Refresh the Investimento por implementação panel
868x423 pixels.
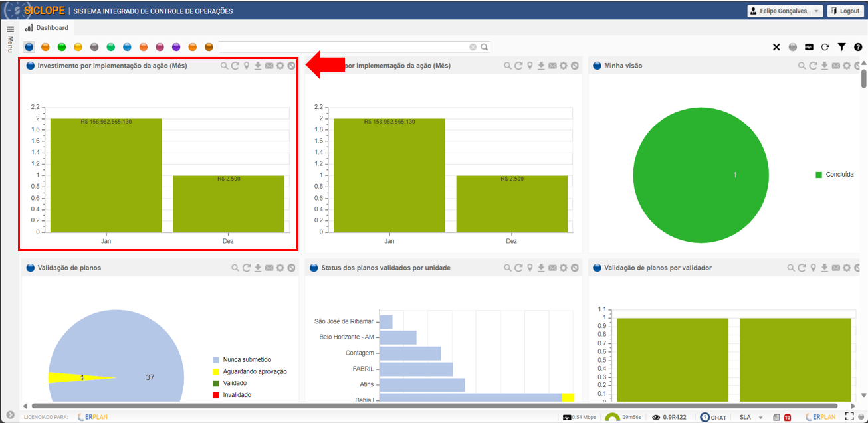235,66
